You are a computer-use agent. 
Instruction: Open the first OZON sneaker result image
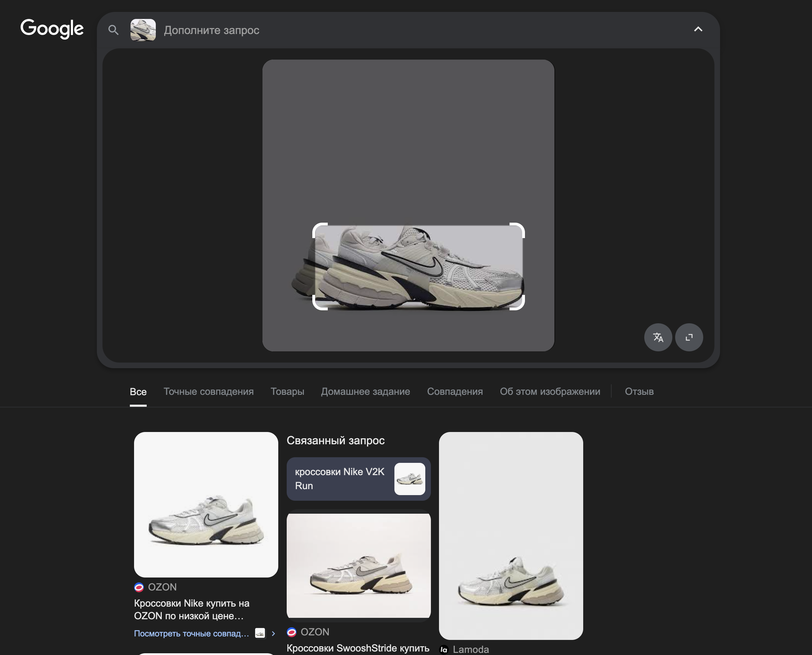tap(206, 505)
